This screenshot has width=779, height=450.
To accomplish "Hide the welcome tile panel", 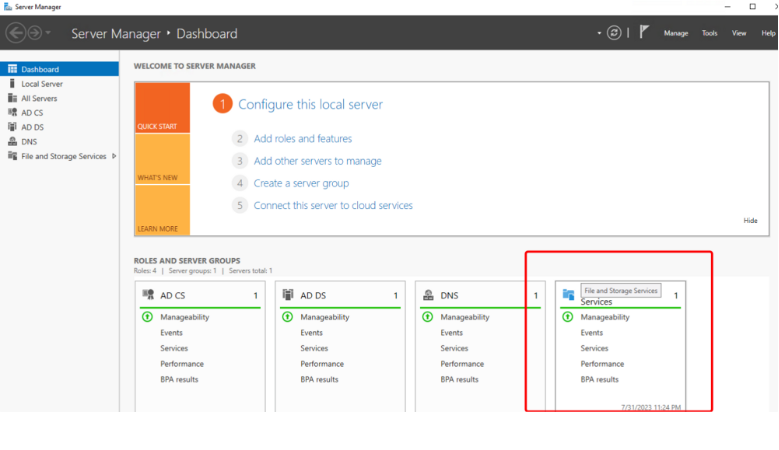I will click(x=750, y=220).
